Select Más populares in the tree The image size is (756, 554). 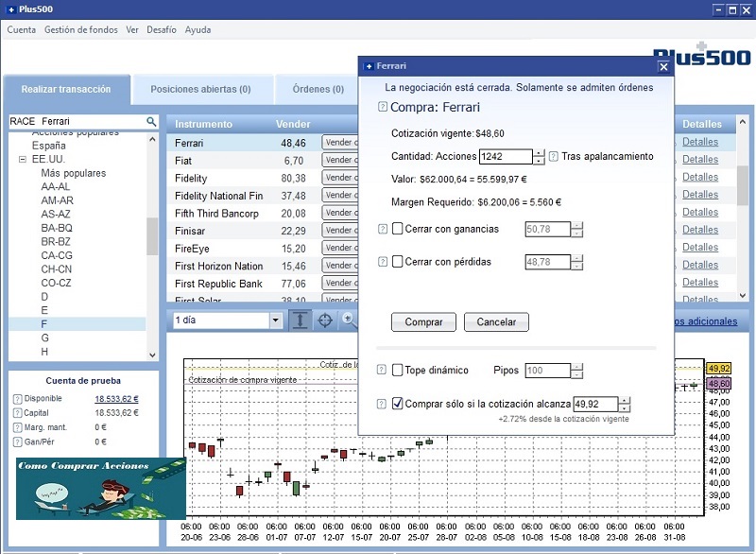point(74,173)
